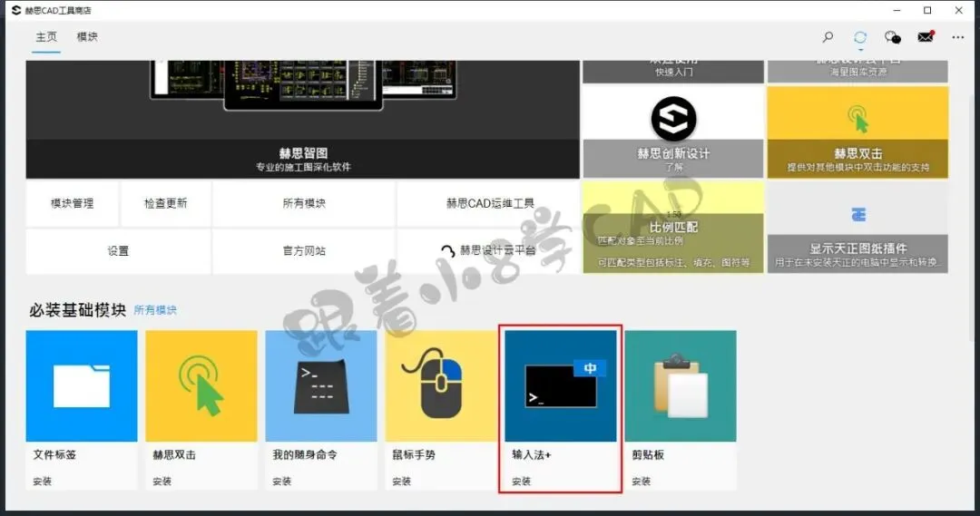The height and width of the screenshot is (516, 980).
Task: Open the 赫思智图 banner
Action: [303, 120]
